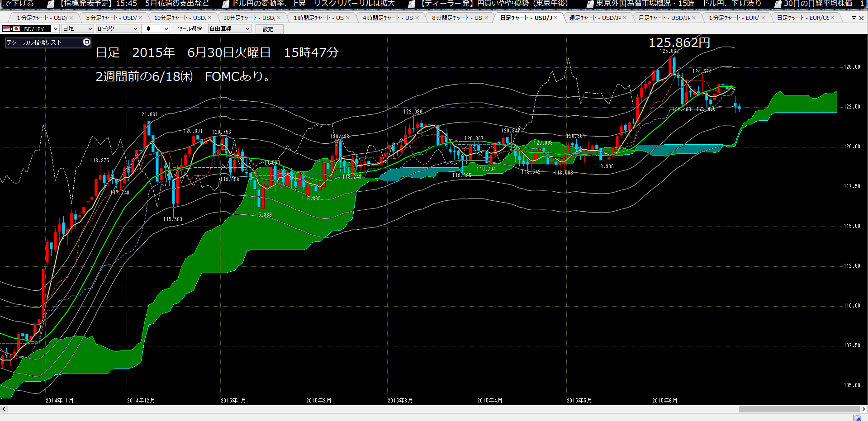Image resolution: width=868 pixels, height=421 pixels.
Task: Click the scrollbar right arrow
Action: click(x=863, y=409)
